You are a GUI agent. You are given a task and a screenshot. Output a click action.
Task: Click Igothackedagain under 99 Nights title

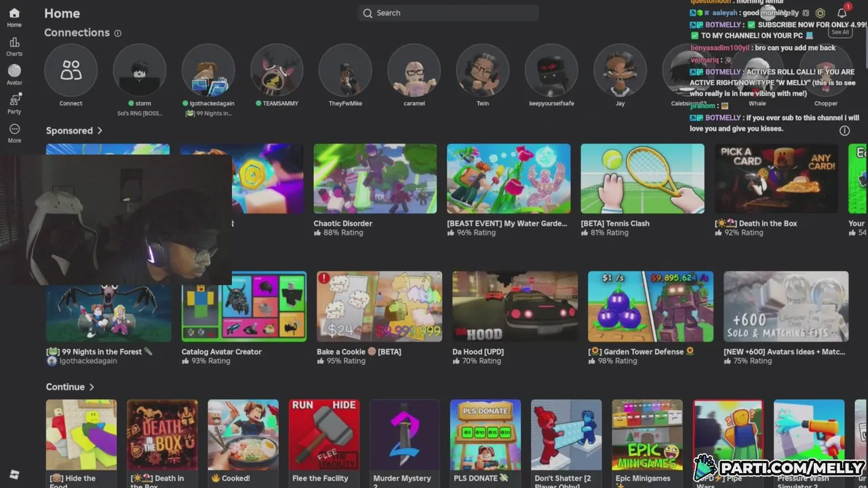pyautogui.click(x=88, y=361)
